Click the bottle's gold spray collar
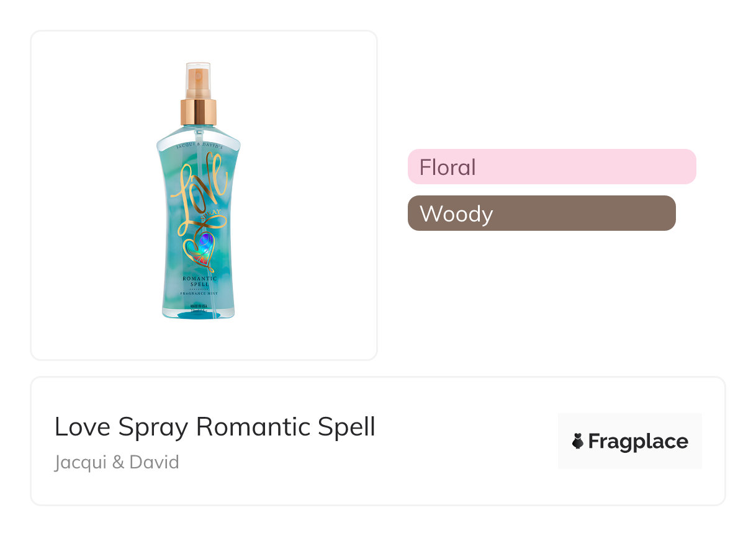The height and width of the screenshot is (536, 756). (x=199, y=111)
